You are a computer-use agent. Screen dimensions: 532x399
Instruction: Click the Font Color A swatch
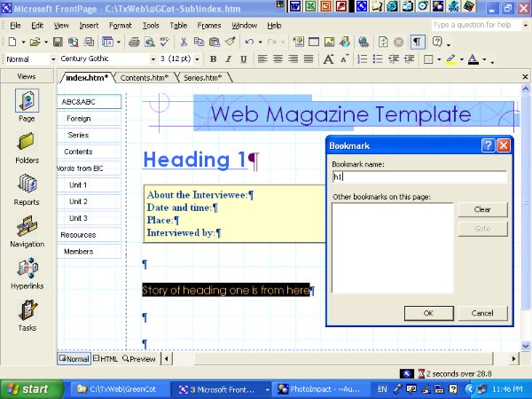click(x=473, y=59)
